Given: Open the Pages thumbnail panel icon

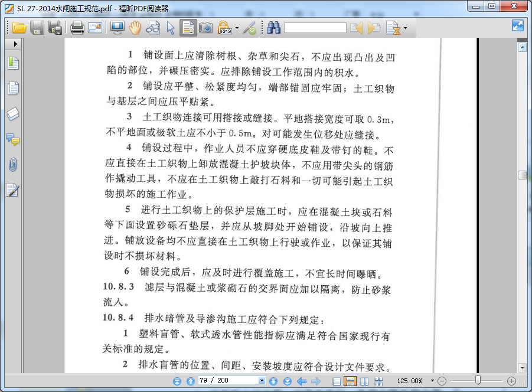Looking at the screenshot, I should click(x=13, y=88).
